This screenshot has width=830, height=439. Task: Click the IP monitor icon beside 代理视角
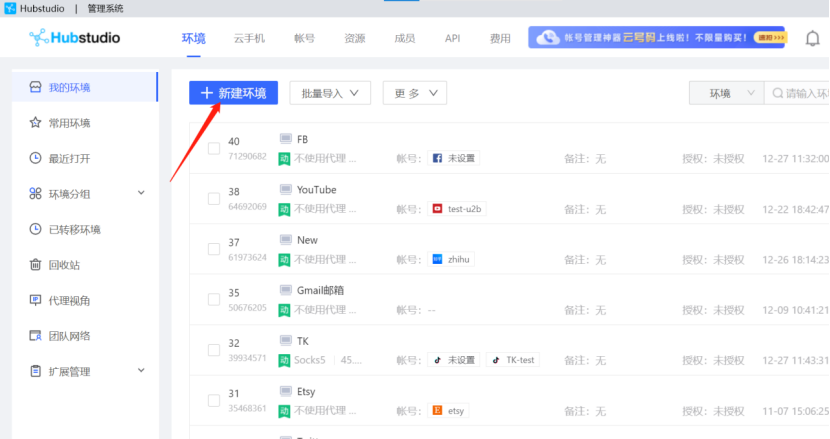coord(35,300)
